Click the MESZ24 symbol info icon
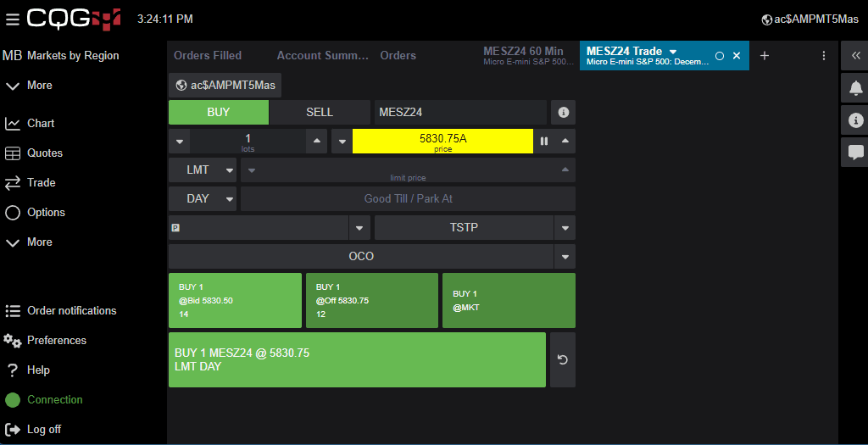 pos(563,112)
